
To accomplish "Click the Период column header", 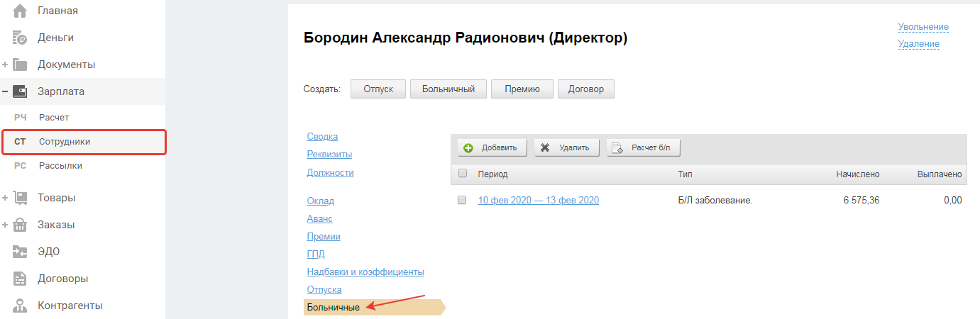I will click(x=492, y=174).
